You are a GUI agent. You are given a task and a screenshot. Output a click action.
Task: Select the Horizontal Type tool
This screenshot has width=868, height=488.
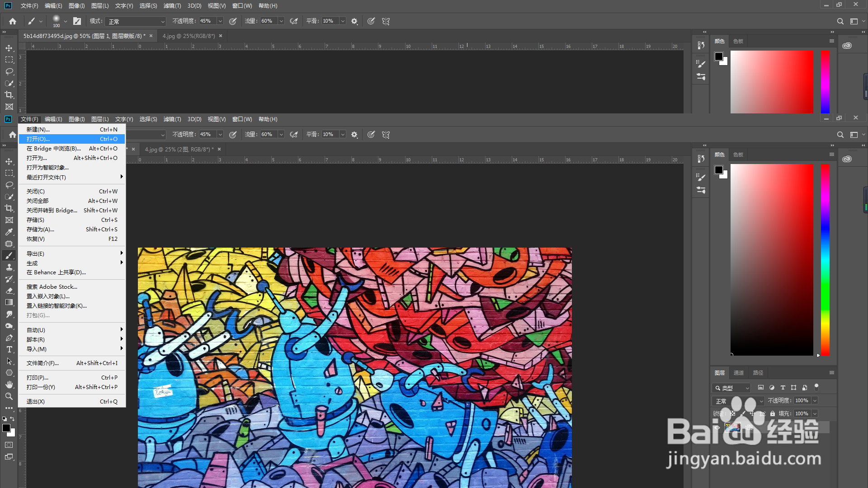tap(9, 349)
